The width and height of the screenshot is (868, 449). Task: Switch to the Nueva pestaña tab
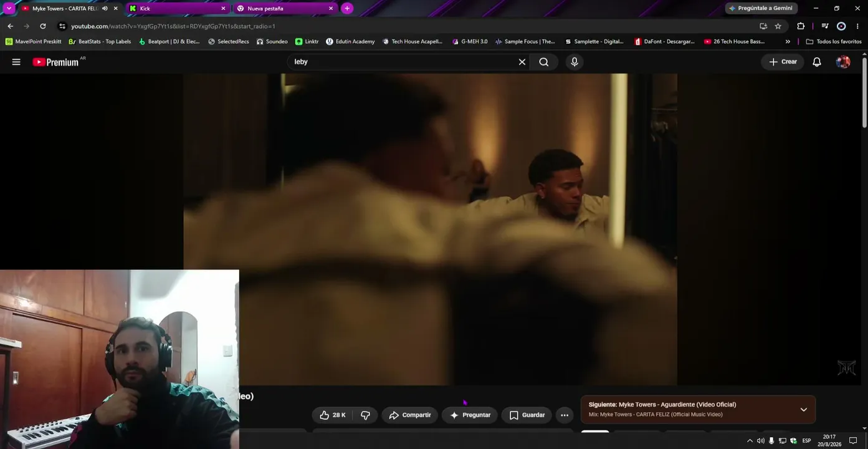[285, 9]
